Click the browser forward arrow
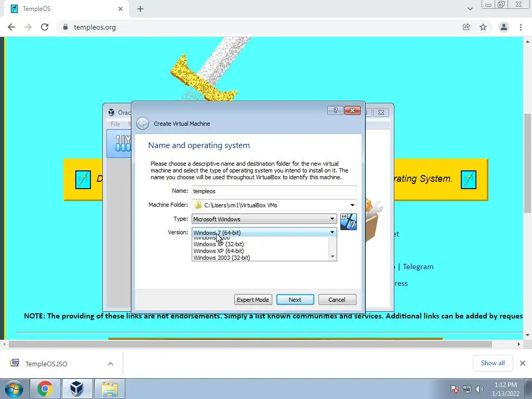 coord(28,27)
